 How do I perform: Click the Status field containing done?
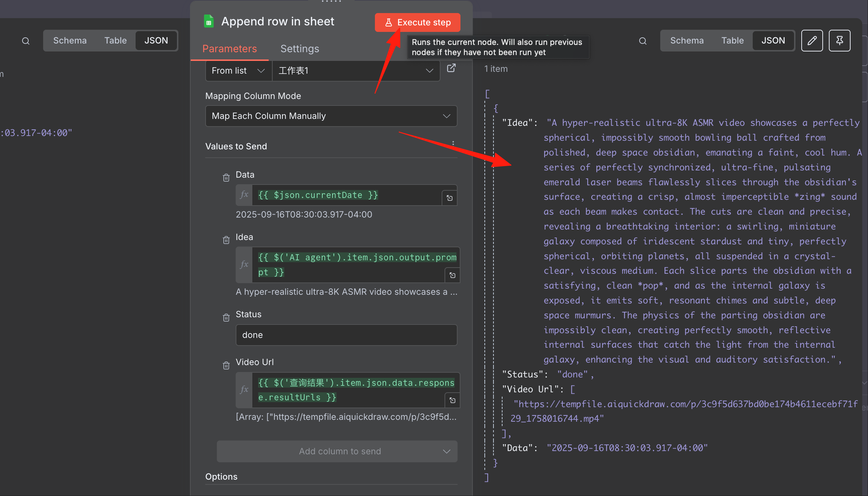346,335
